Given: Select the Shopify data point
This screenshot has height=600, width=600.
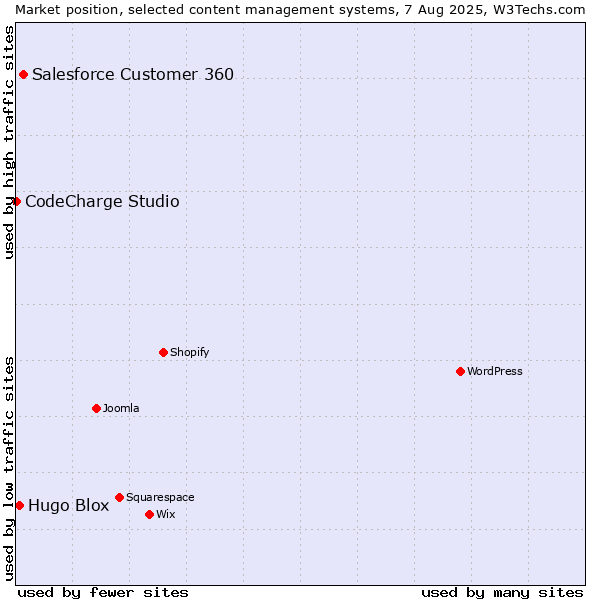Looking at the screenshot, I should click(x=163, y=352).
